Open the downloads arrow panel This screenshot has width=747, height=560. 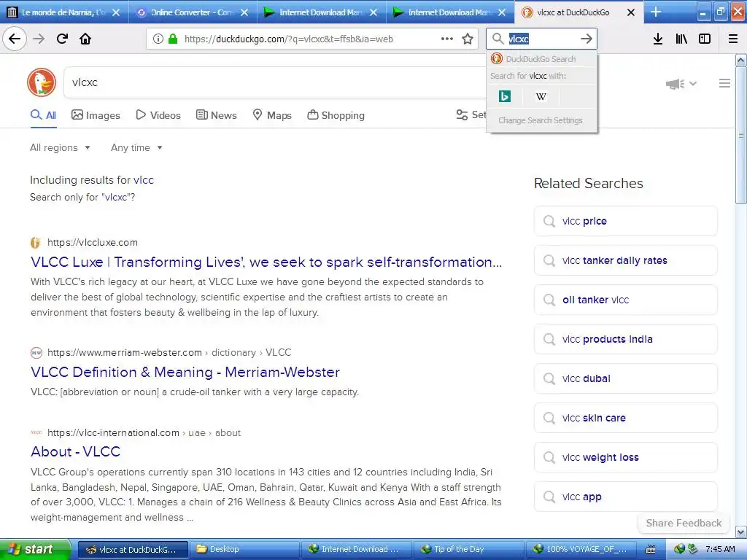tap(658, 39)
